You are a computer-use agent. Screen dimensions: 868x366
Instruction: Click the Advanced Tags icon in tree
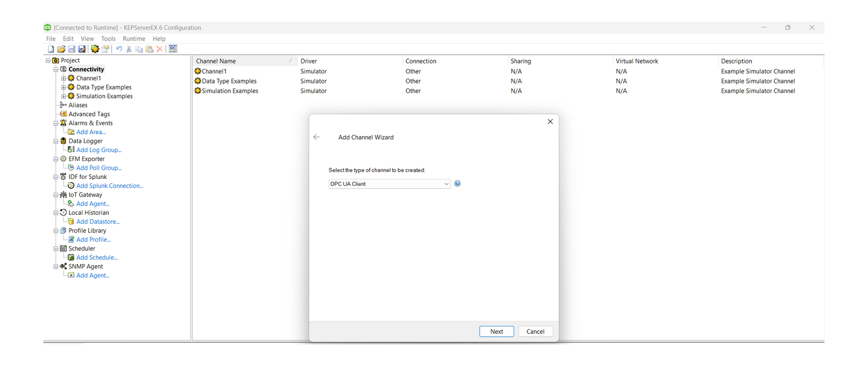click(63, 114)
